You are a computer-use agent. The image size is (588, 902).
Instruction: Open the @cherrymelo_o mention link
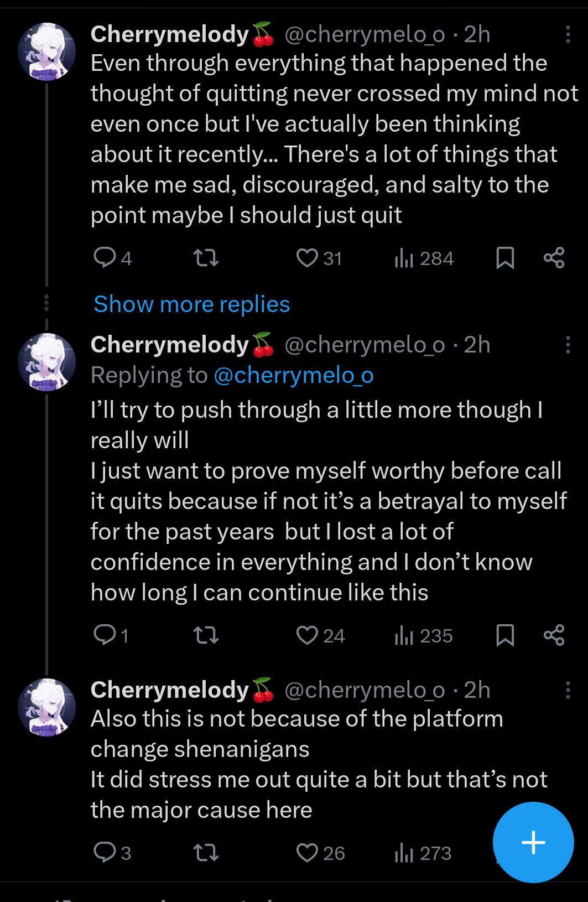pyautogui.click(x=294, y=375)
